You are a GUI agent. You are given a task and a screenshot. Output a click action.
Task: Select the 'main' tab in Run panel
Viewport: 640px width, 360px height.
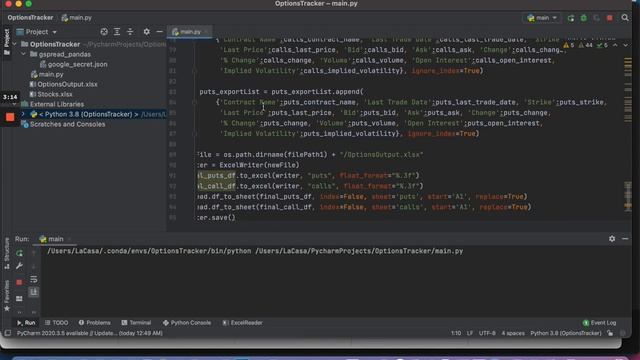[x=52, y=239]
